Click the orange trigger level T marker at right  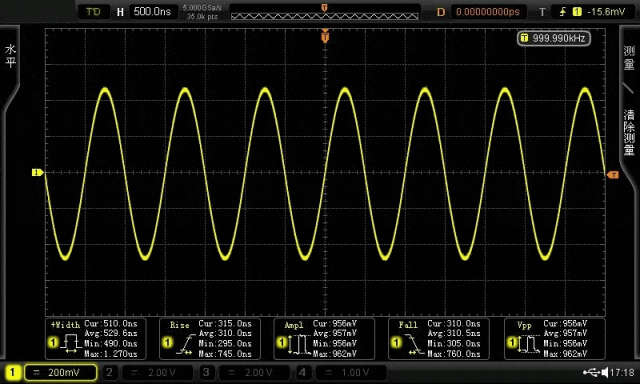pos(613,175)
